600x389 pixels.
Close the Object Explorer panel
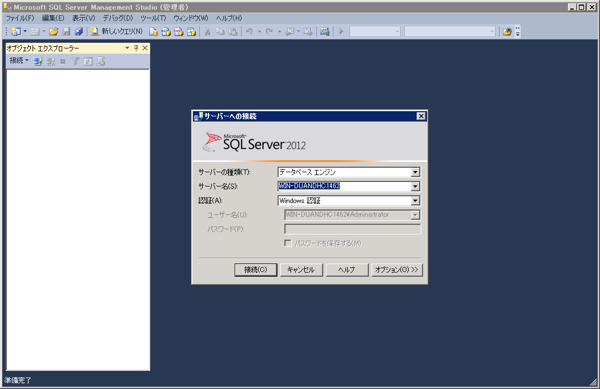pos(145,48)
